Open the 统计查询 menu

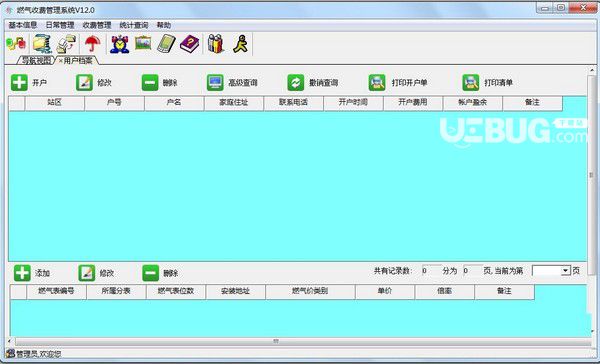(134, 25)
